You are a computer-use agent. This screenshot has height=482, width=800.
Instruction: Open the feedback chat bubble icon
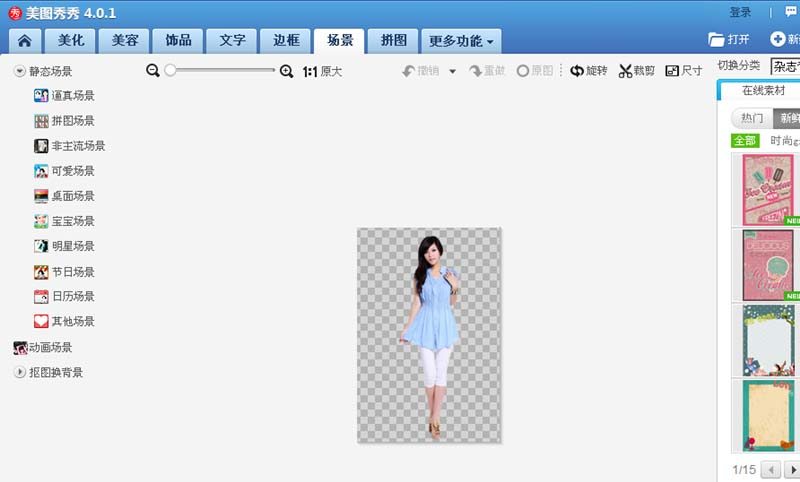791,12
